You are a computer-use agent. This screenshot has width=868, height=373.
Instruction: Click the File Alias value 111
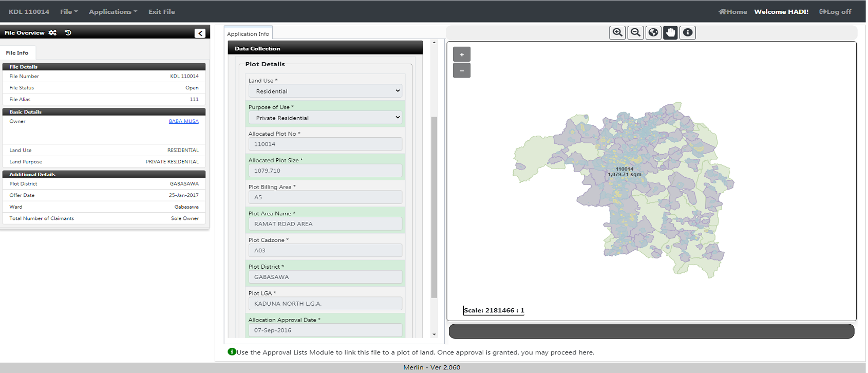pyautogui.click(x=194, y=99)
